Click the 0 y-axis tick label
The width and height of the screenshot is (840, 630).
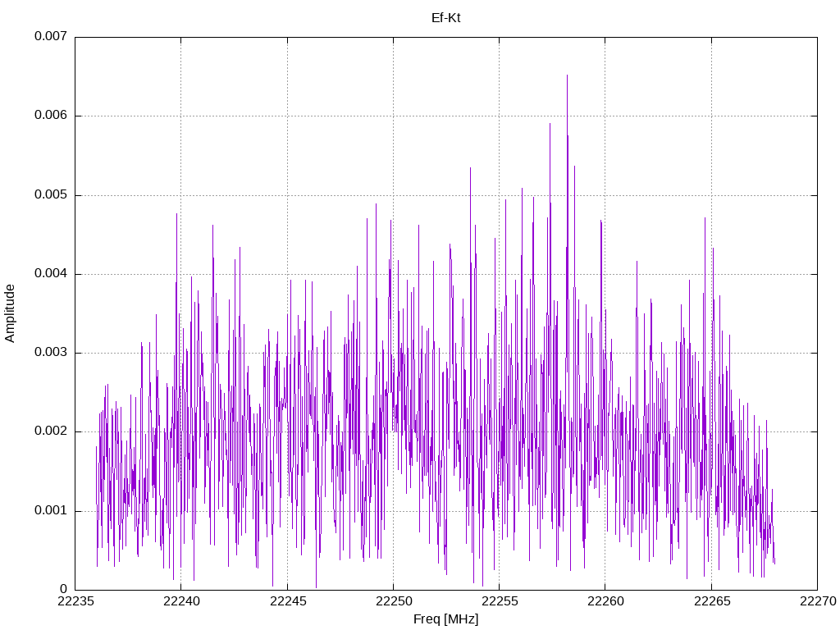(x=64, y=589)
